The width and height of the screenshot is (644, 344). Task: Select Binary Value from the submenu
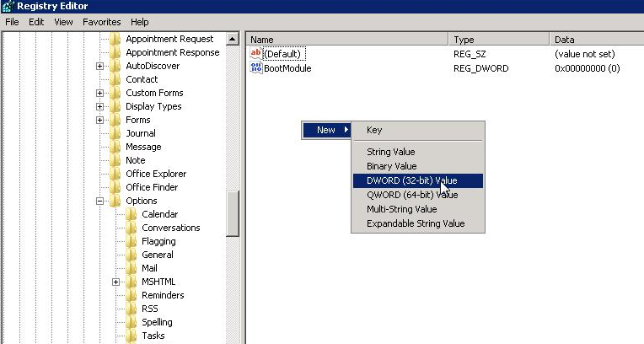pyautogui.click(x=418, y=166)
